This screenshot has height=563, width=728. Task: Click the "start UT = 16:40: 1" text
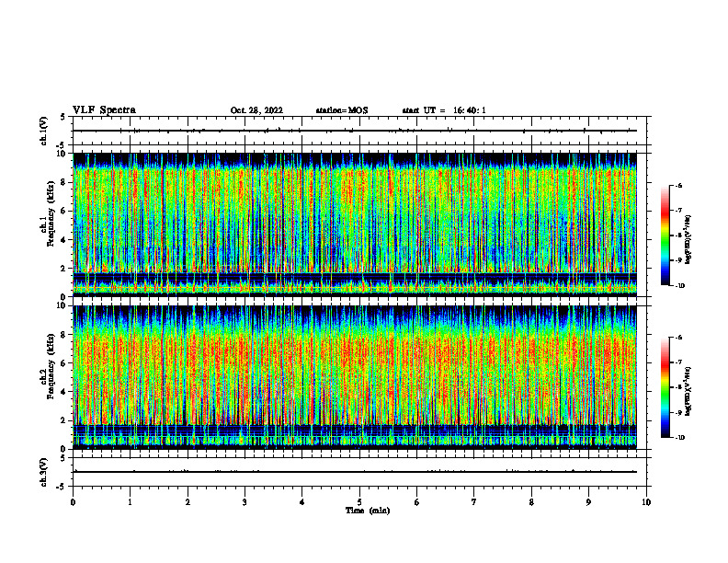click(444, 110)
